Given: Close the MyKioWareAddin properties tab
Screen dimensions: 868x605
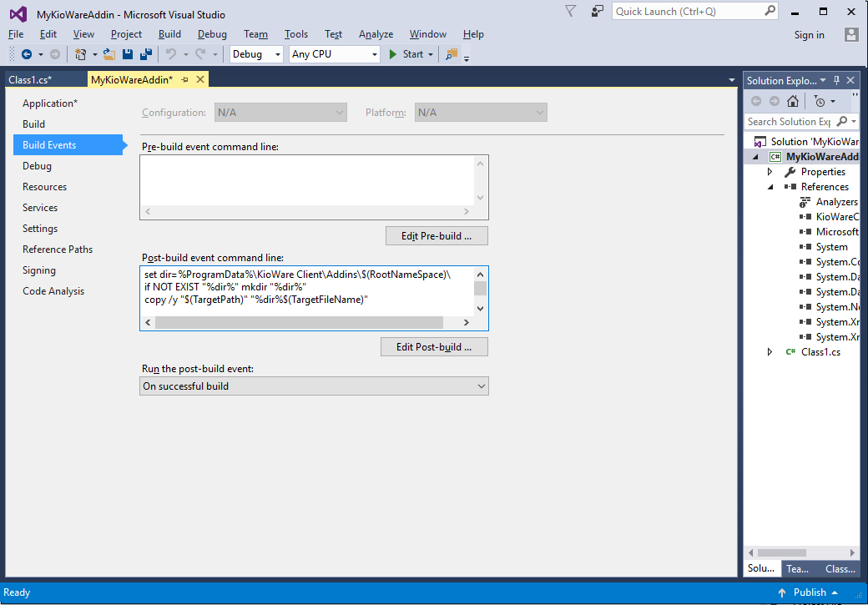Looking at the screenshot, I should coord(200,80).
